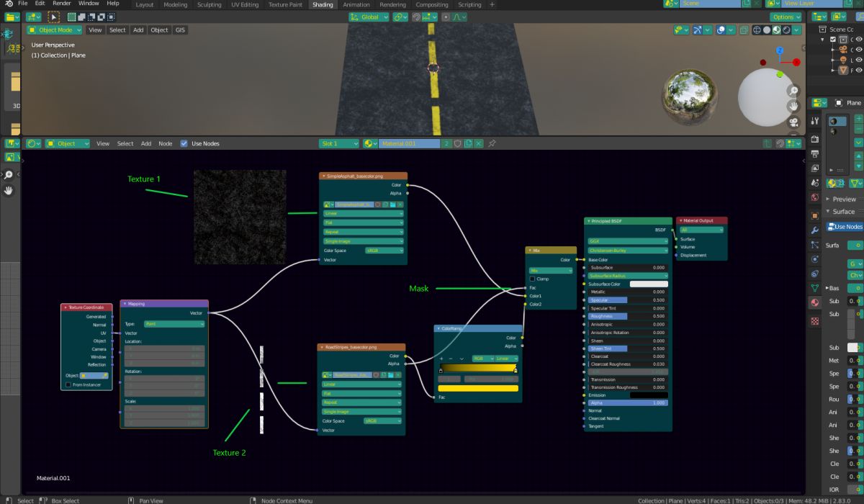
Task: Toggle the collection exclude checkbox in outliner
Action: click(x=833, y=40)
